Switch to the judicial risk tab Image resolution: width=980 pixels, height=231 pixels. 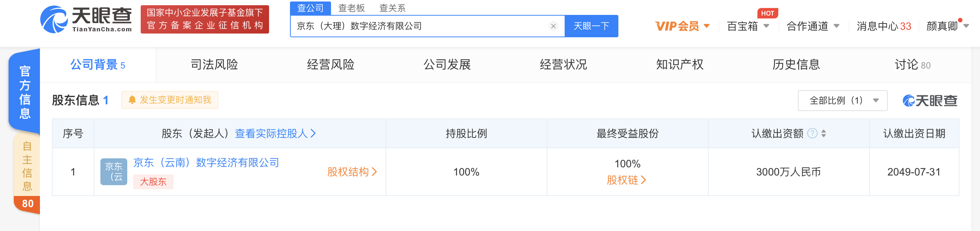(214, 65)
